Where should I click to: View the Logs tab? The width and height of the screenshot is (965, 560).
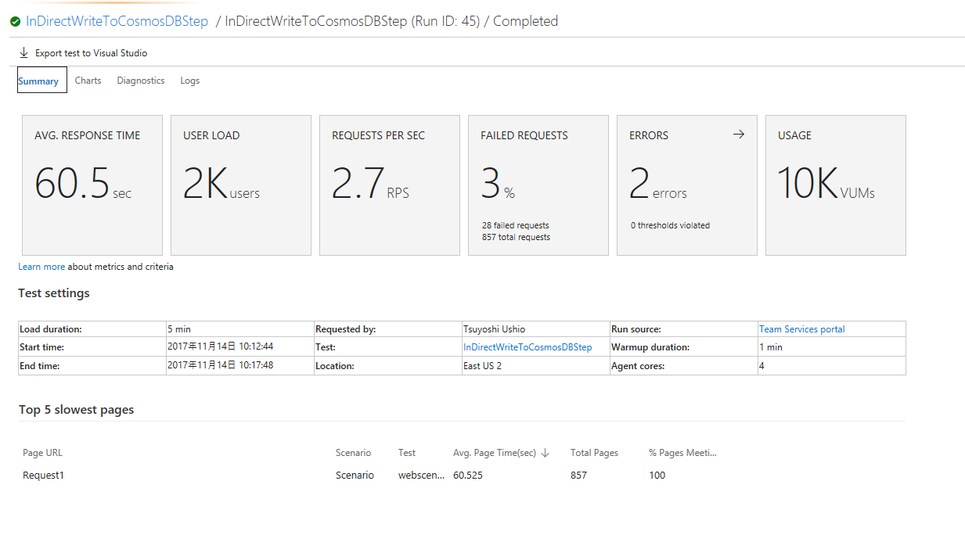click(189, 80)
